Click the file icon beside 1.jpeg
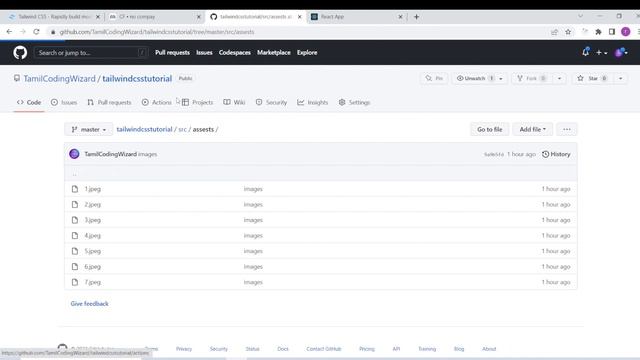The height and width of the screenshot is (360, 640). tap(75, 189)
